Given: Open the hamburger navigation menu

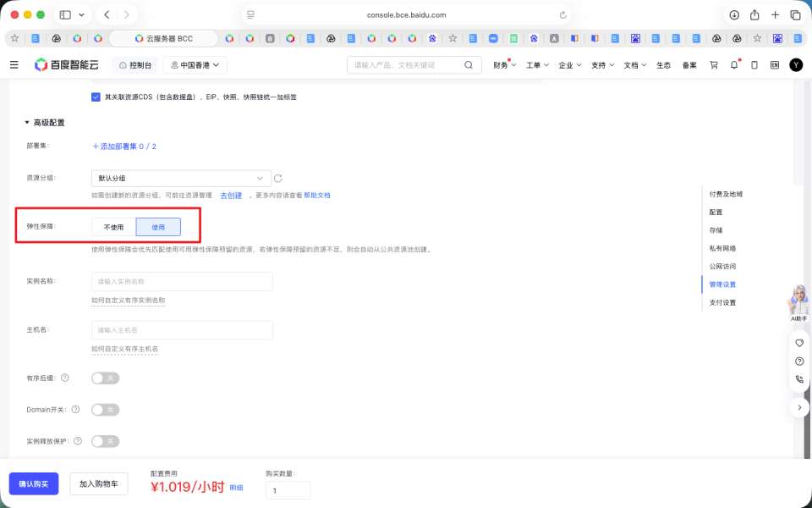Looking at the screenshot, I should tap(14, 65).
